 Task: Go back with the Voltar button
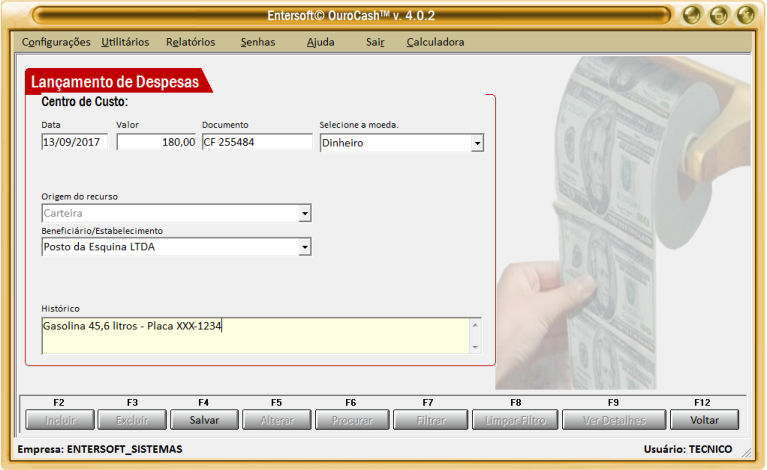pyautogui.click(x=704, y=420)
